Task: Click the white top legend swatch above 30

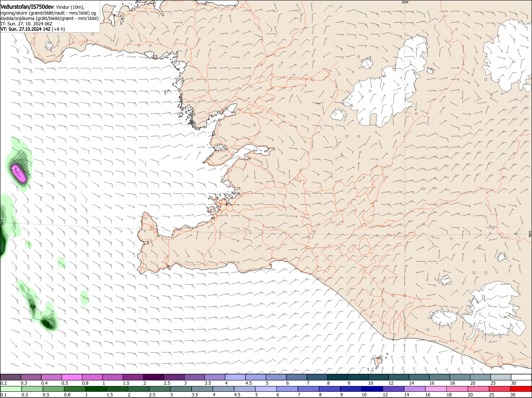Action: [522, 377]
